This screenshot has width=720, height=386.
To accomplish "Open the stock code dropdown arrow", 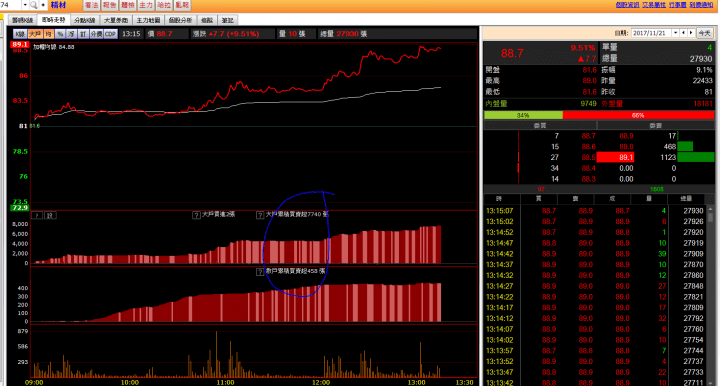I will pyautogui.click(x=25, y=5).
